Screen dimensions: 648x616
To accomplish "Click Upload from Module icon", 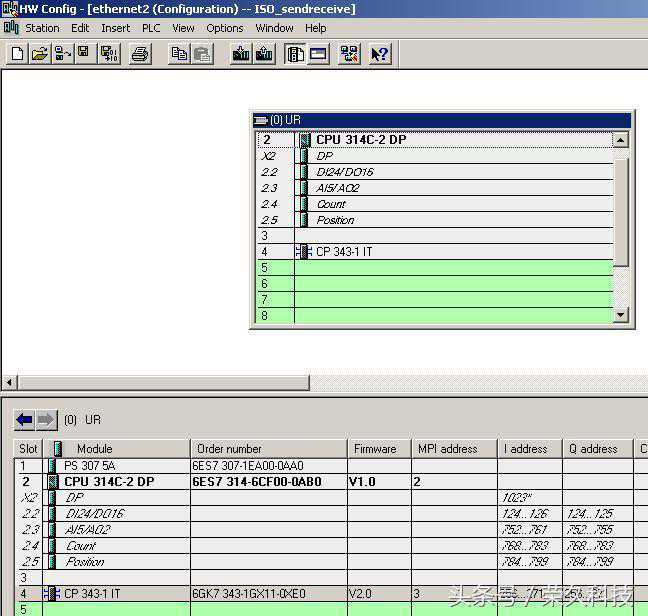I will [265, 54].
